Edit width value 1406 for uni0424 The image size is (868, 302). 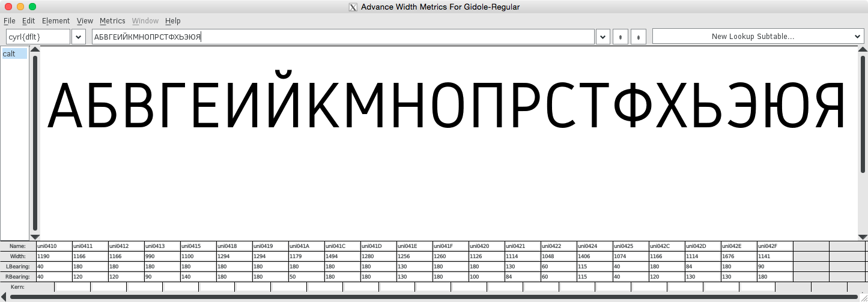pos(595,256)
